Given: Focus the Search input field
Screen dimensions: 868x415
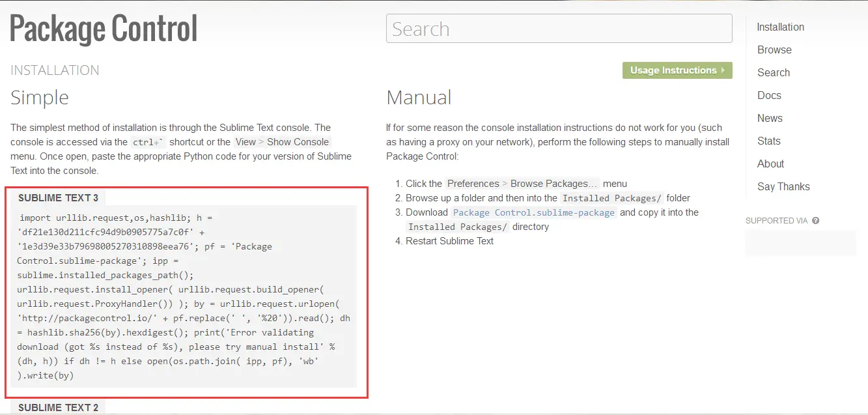Looking at the screenshot, I should click(x=559, y=29).
